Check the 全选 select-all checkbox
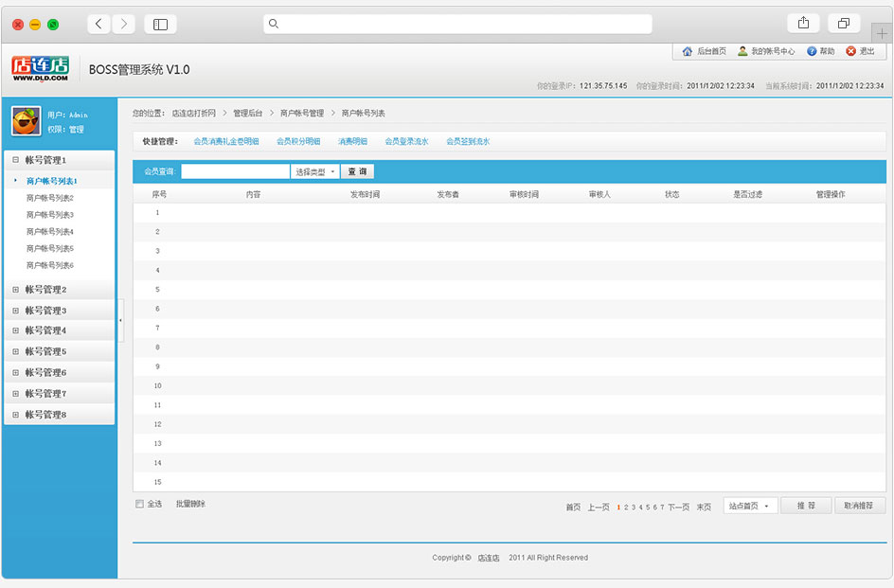Viewport: 894px width, 588px height. coord(139,504)
